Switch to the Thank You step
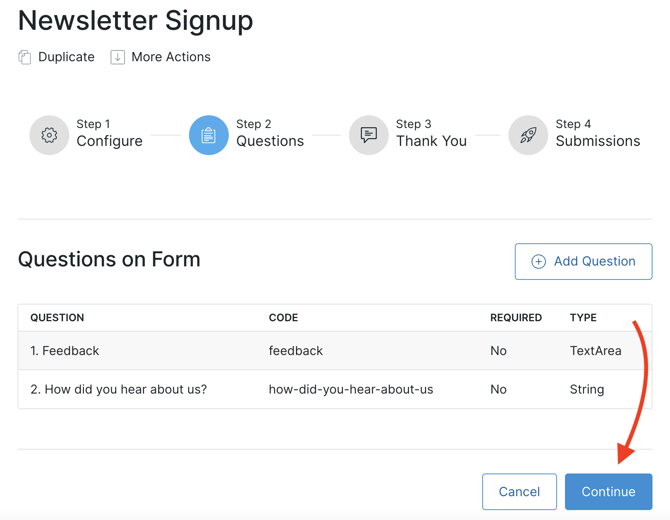This screenshot has height=520, width=670. click(431, 141)
